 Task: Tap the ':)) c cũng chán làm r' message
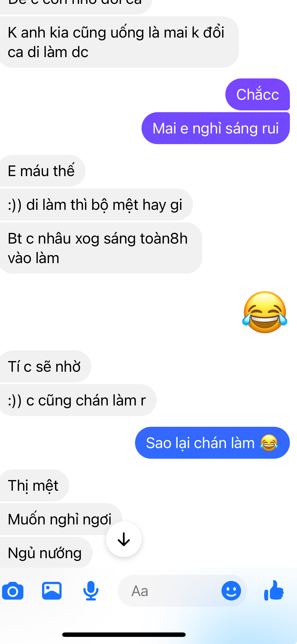tap(78, 400)
